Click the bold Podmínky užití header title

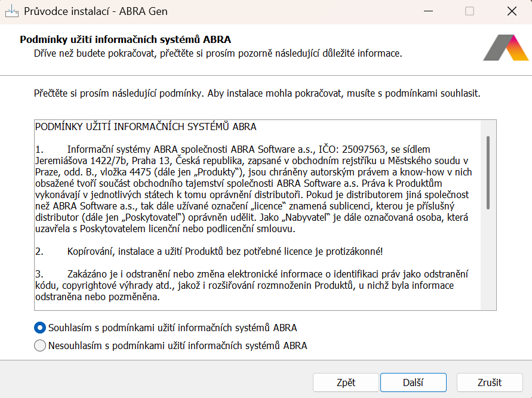click(125, 39)
